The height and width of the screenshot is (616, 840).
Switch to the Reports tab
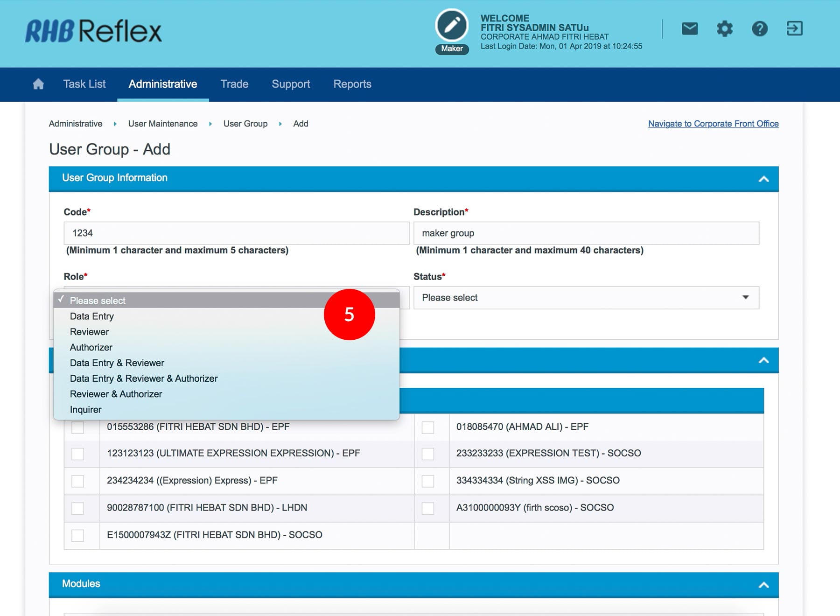click(352, 84)
